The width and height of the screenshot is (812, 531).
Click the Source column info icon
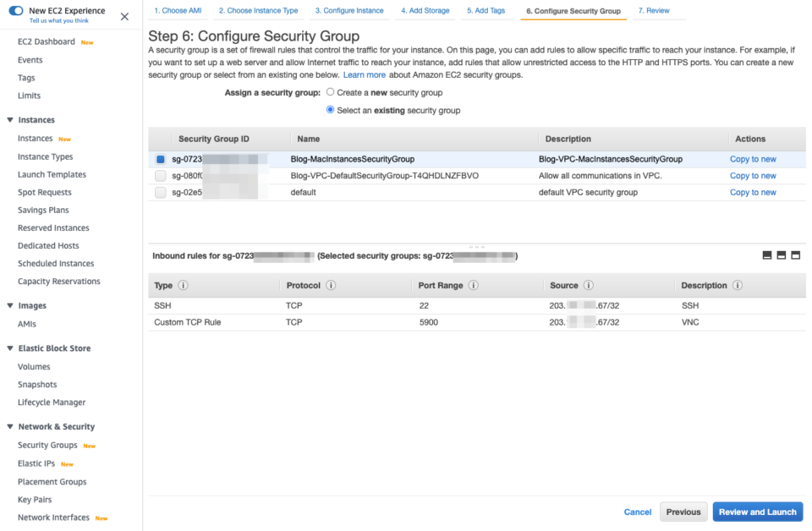click(588, 285)
